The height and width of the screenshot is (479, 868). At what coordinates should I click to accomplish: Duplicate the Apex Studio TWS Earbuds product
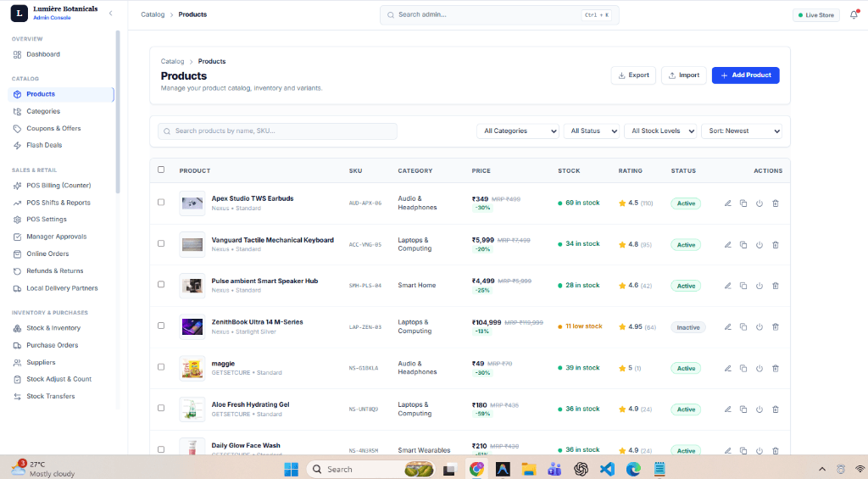click(x=743, y=203)
